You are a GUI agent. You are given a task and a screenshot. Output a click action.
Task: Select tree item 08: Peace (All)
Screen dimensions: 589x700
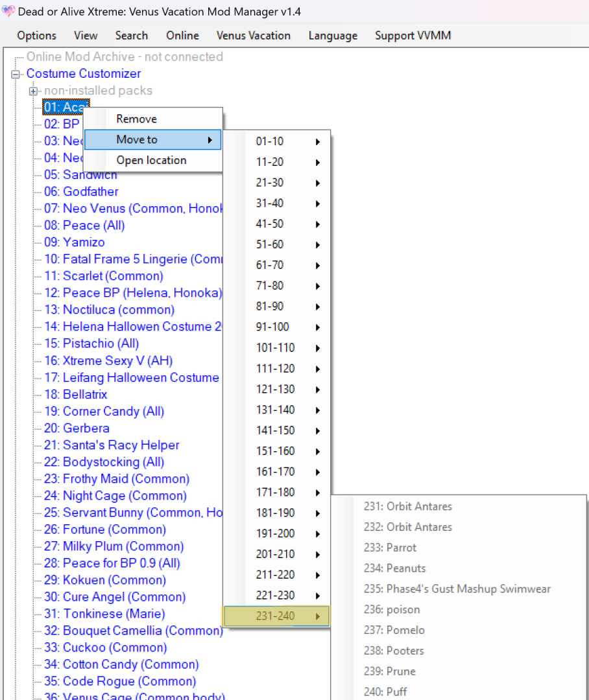pyautogui.click(x=84, y=226)
